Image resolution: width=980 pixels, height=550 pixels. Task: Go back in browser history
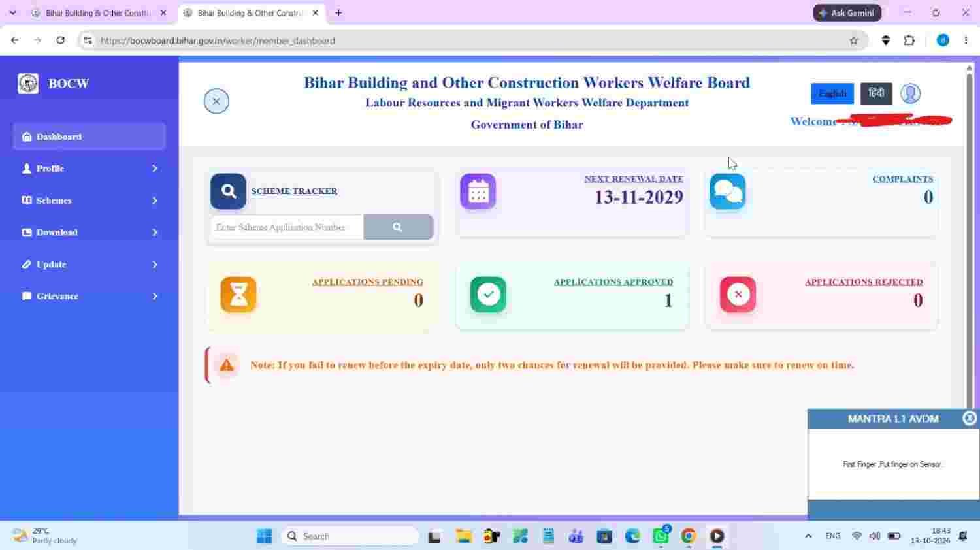click(x=14, y=40)
